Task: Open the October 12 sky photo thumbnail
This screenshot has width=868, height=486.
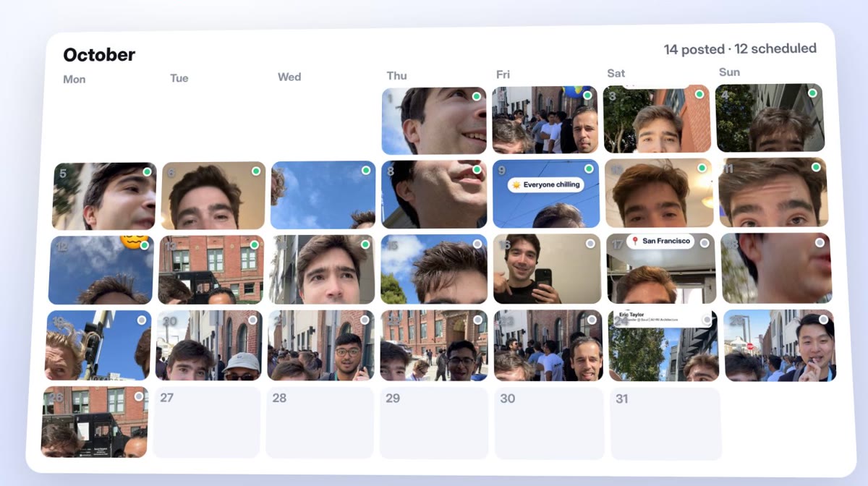Action: [101, 270]
